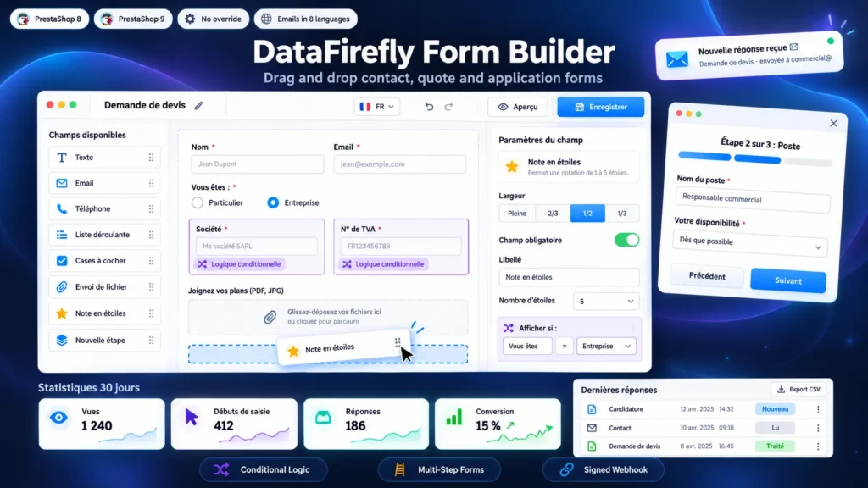868x488 pixels.
Task: Set width to 1/3
Action: coord(621,213)
